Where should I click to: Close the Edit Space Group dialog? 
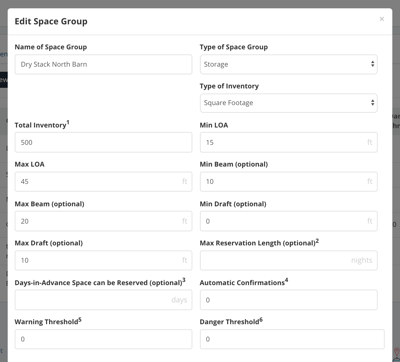382,19
